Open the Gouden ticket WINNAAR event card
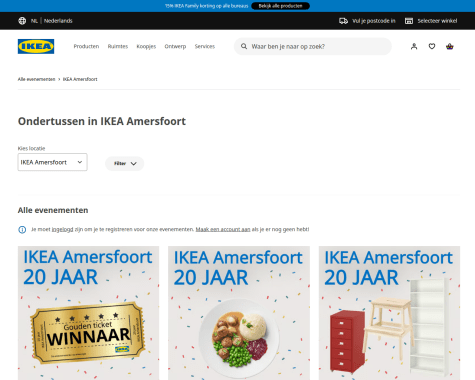The width and height of the screenshot is (475, 380). 88,313
